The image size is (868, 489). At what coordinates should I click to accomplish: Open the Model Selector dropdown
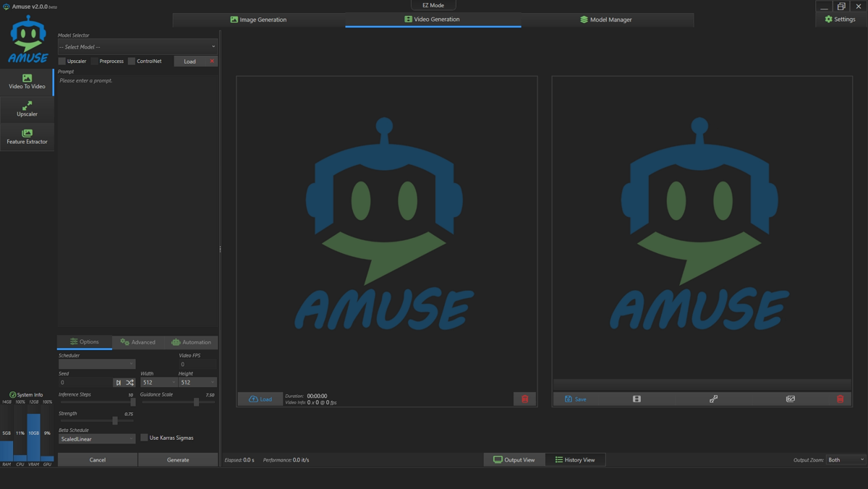click(137, 46)
